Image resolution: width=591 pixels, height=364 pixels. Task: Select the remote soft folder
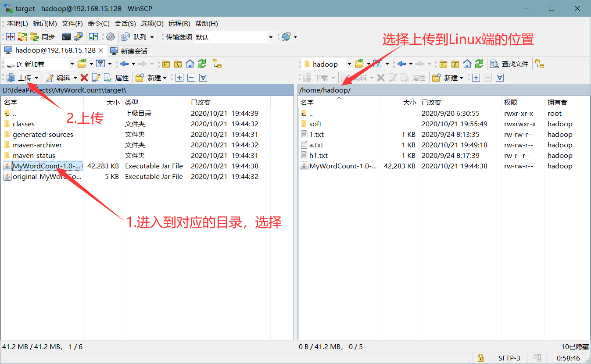(x=315, y=124)
